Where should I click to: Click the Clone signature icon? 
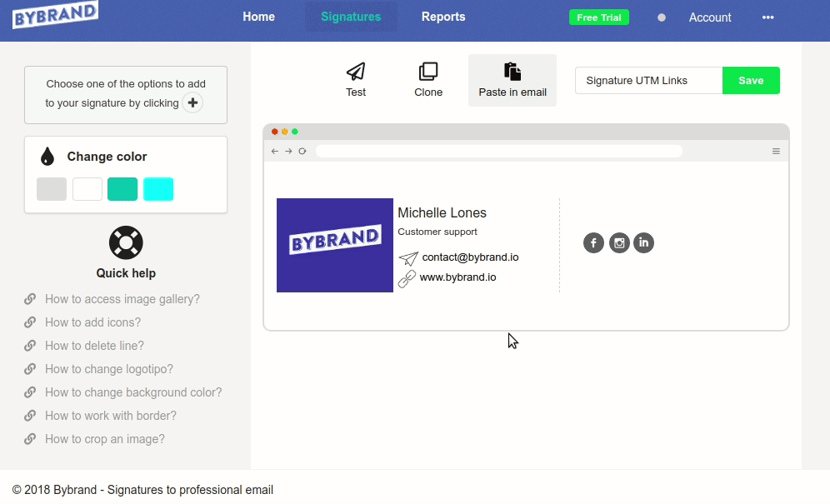428,72
